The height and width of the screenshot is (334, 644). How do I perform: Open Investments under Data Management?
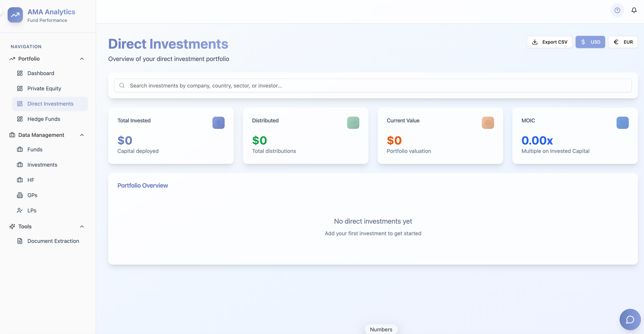50,165
